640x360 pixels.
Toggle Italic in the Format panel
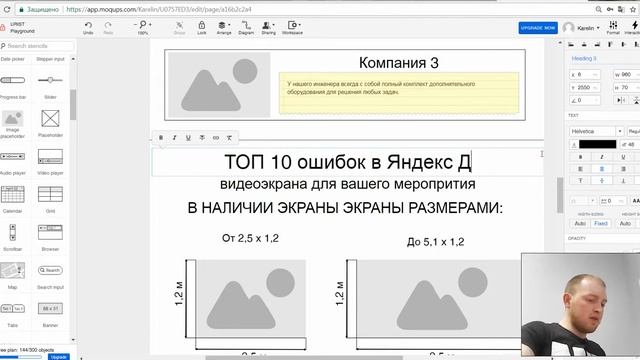tap(602, 157)
